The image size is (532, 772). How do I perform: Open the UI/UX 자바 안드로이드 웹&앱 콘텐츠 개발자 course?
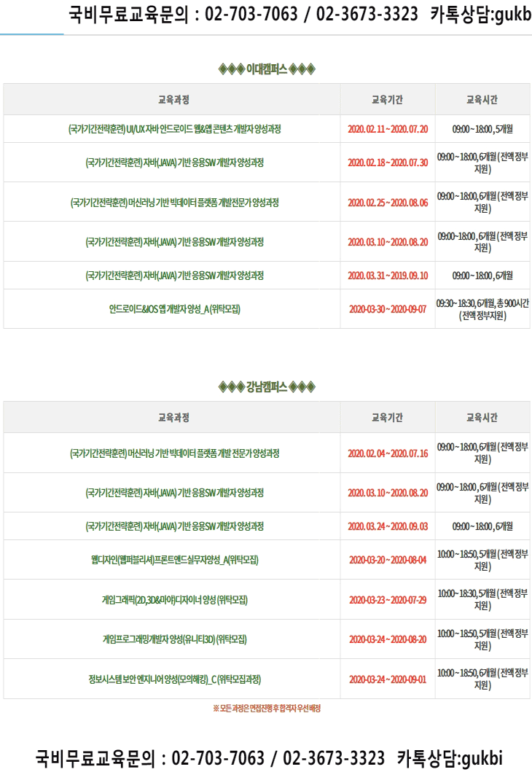[174, 129]
